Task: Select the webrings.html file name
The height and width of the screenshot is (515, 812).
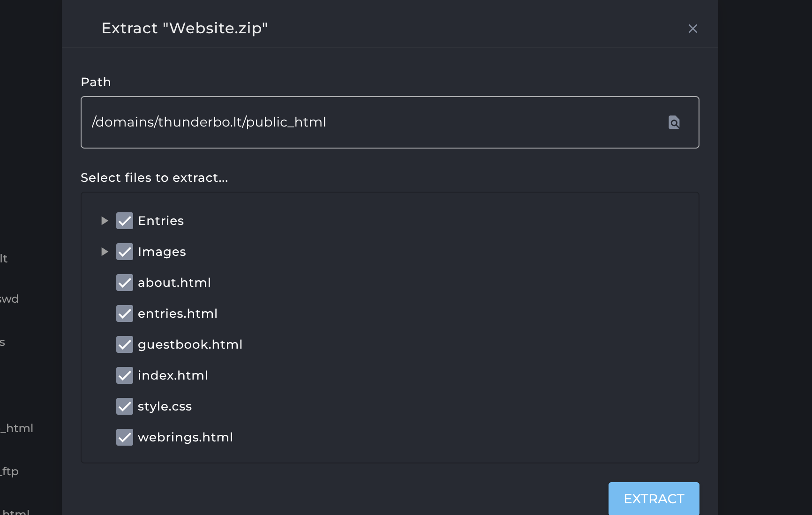Action: [185, 437]
